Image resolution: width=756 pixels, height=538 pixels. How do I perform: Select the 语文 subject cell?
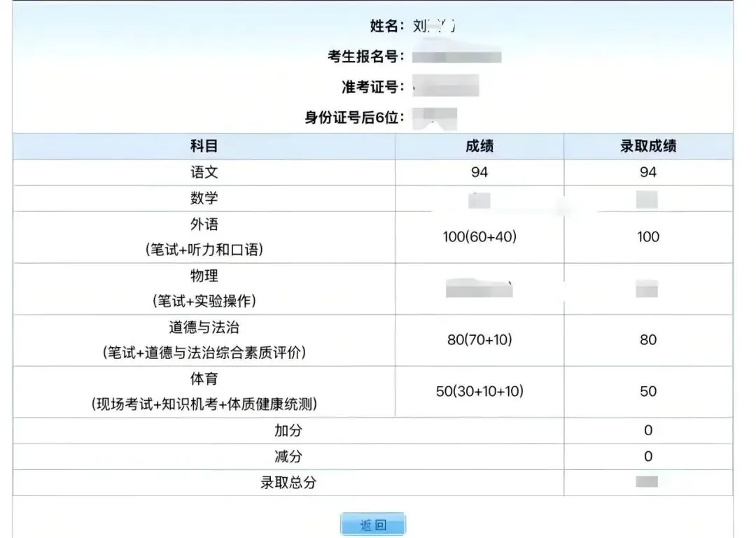pos(204,172)
